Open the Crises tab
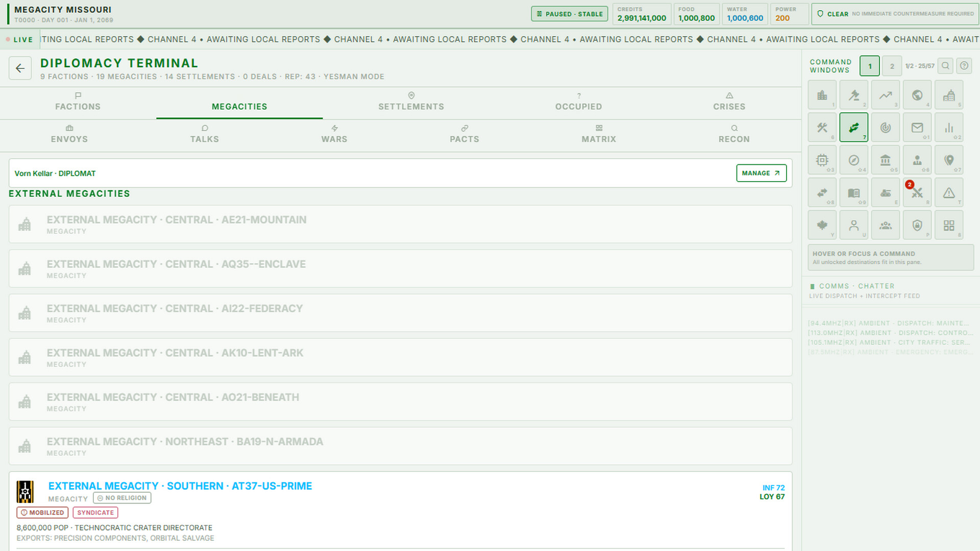980x551 pixels. pos(729,102)
